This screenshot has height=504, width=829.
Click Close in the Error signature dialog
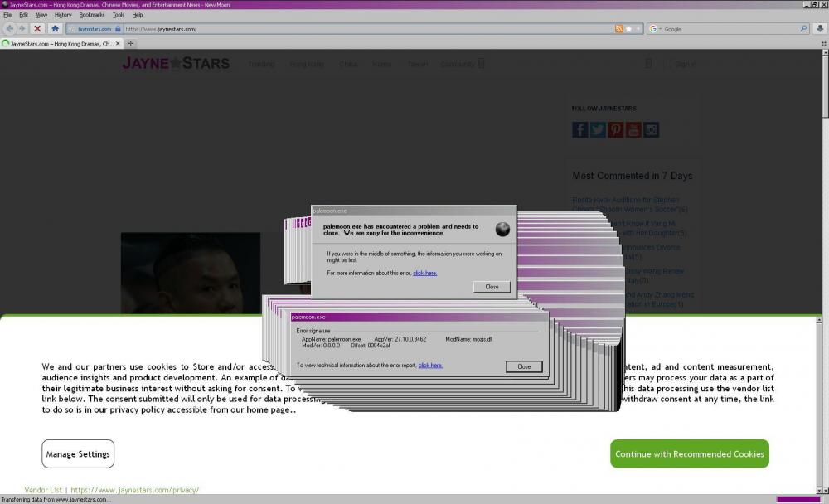point(523,366)
